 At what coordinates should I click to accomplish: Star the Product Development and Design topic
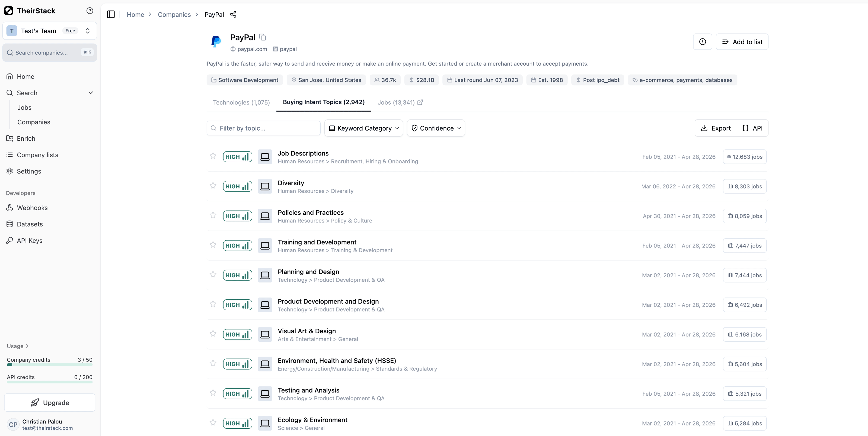click(213, 304)
